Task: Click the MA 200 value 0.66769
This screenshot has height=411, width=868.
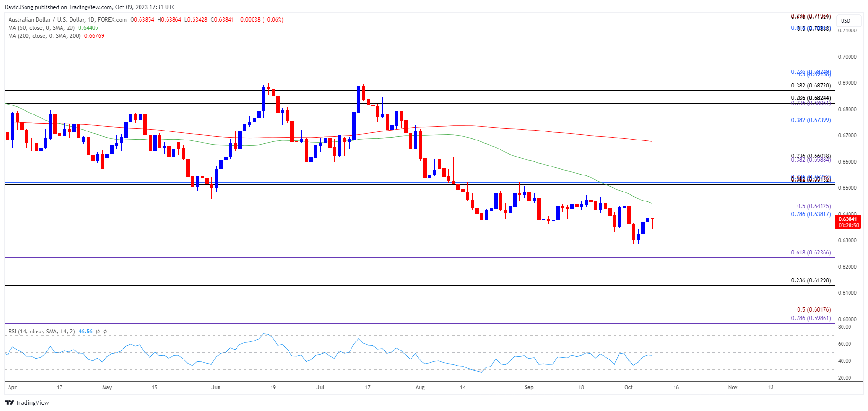Action: (94, 36)
